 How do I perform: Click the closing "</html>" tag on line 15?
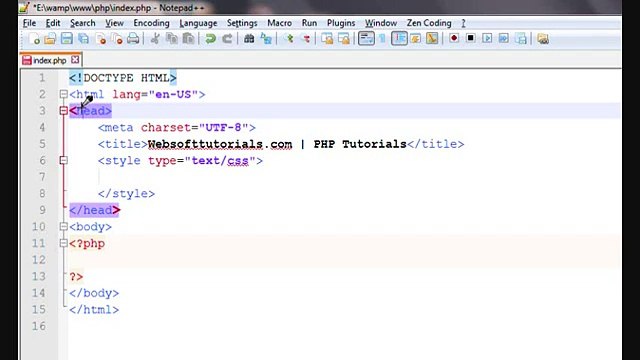pyautogui.click(x=94, y=310)
